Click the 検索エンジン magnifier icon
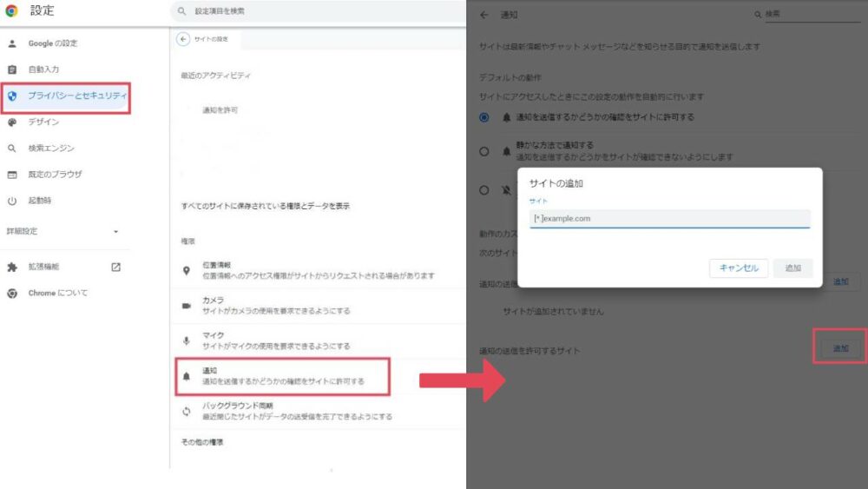The height and width of the screenshot is (489, 868). coord(12,149)
